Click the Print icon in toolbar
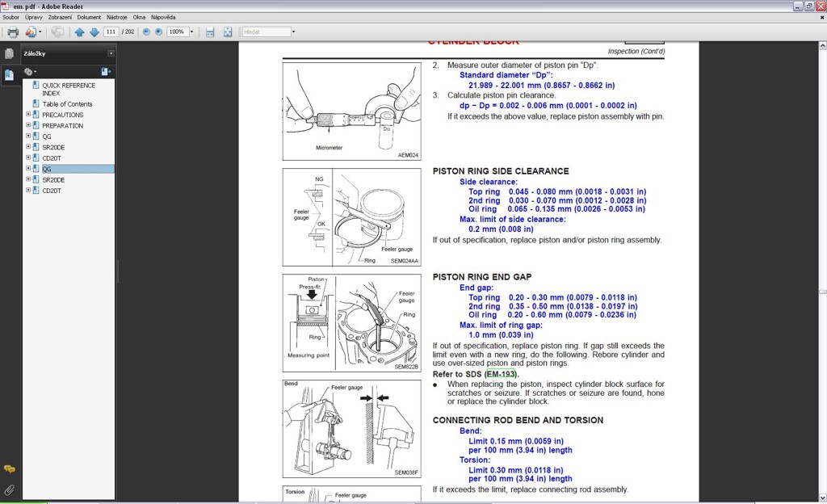827x504 pixels. coord(12,32)
